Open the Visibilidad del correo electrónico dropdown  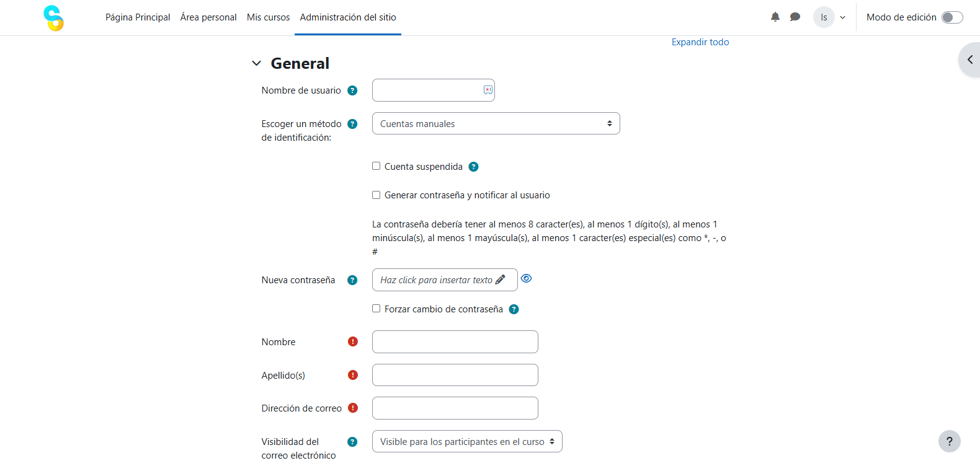[x=466, y=441]
